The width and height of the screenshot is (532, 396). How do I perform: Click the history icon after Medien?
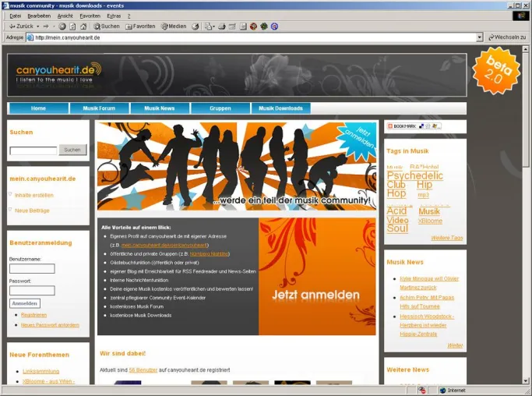point(195,27)
